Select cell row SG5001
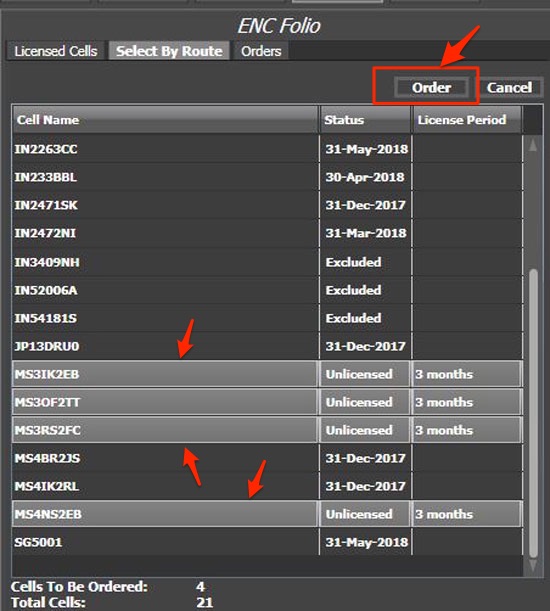Viewport: 550px width, 611px height. pyautogui.click(x=267, y=542)
